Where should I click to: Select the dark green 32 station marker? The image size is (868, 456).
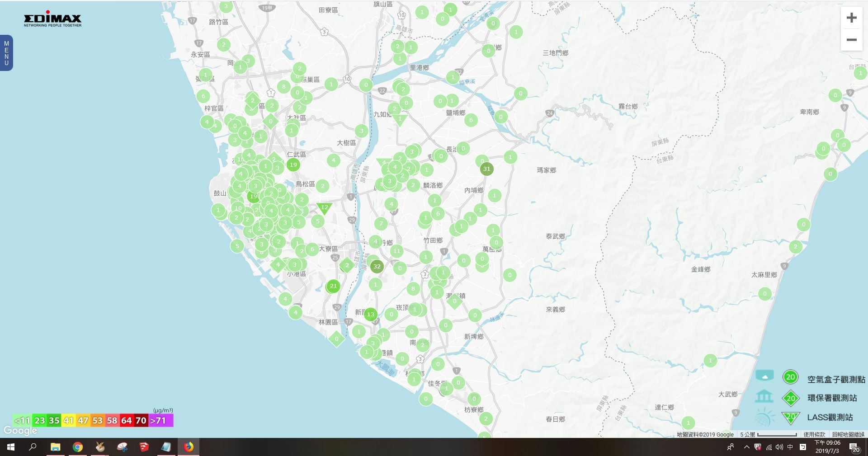click(x=377, y=267)
